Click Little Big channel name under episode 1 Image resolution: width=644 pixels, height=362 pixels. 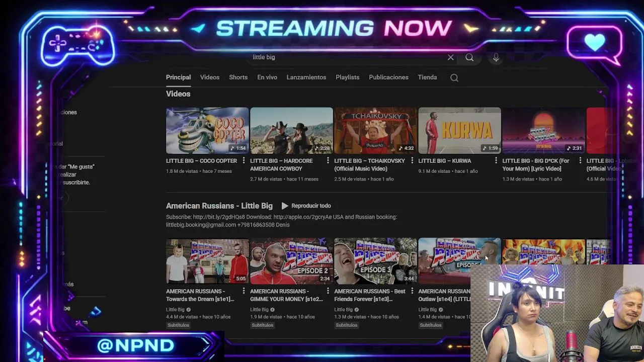175,310
